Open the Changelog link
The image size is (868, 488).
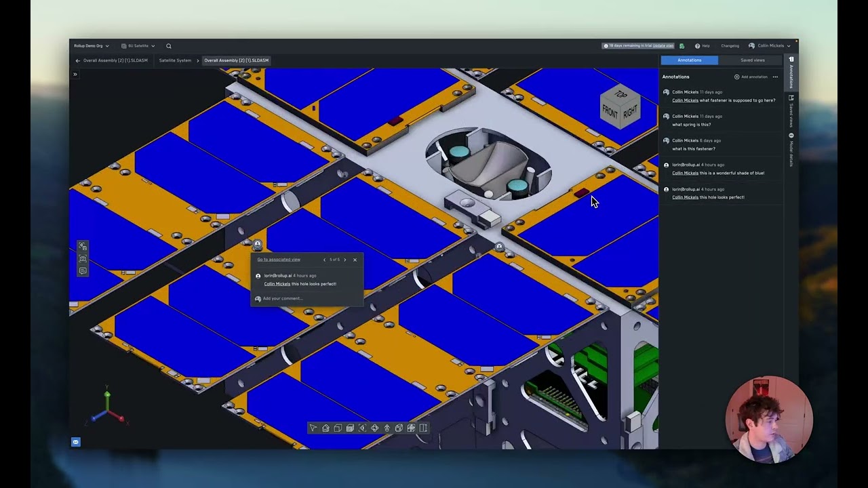coord(730,46)
